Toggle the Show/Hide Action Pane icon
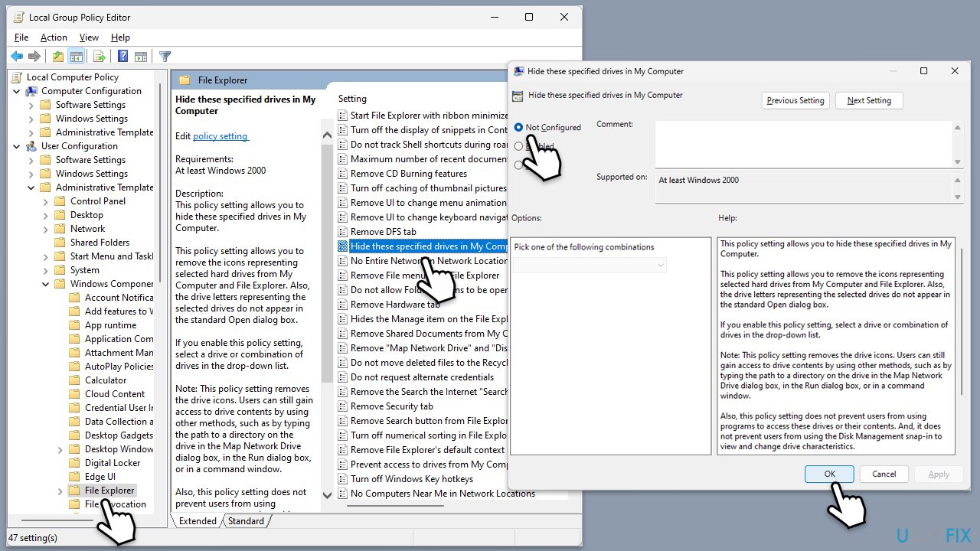The width and height of the screenshot is (980, 551). point(141,56)
